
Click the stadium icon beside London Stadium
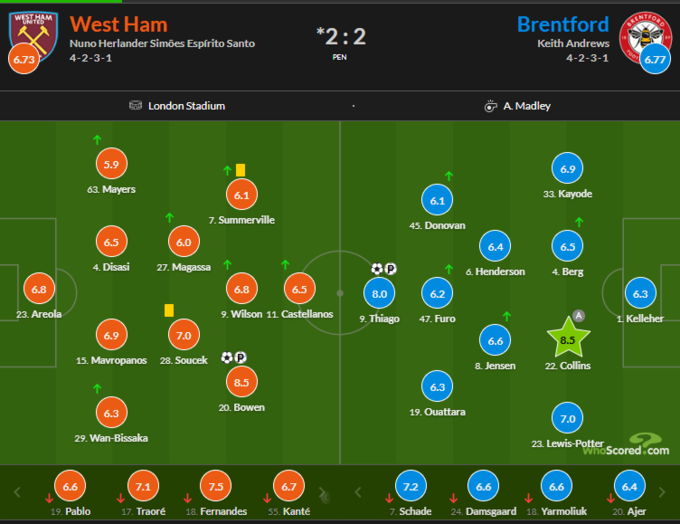point(135,105)
